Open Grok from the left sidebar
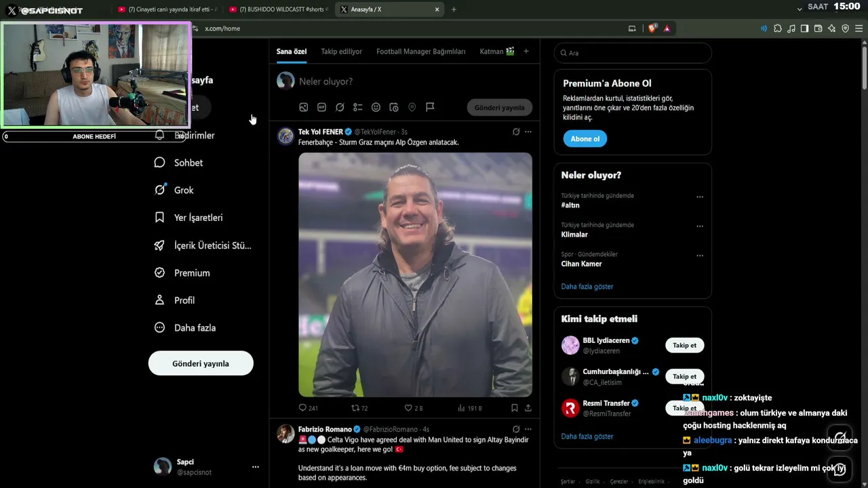Viewport: 868px width, 488px height. pos(174,190)
